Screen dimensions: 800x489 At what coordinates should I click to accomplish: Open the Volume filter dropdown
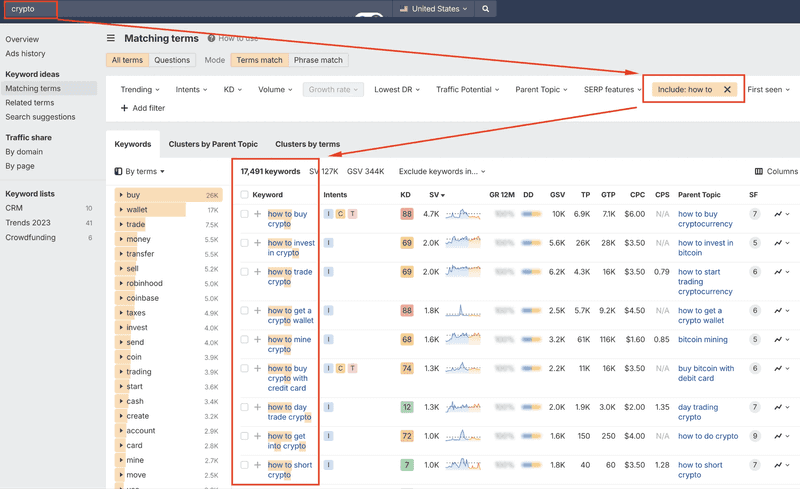[x=275, y=89]
